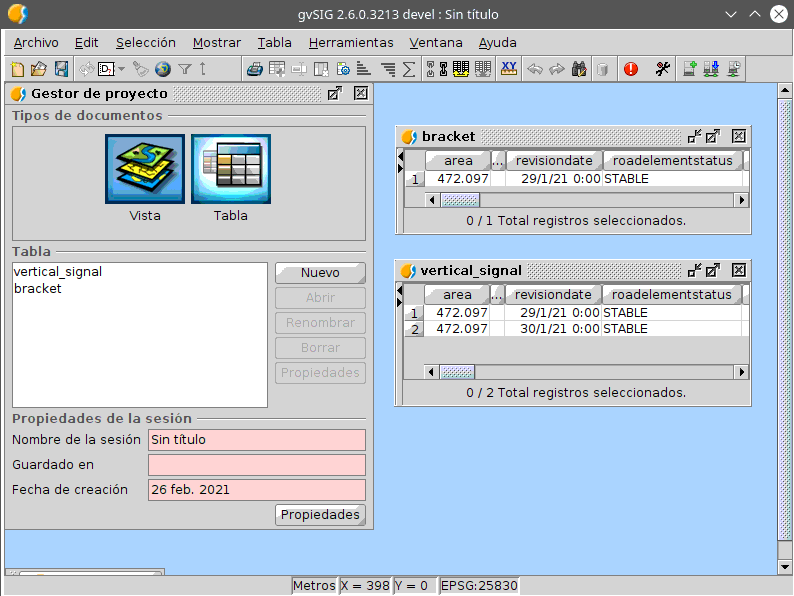Open the Archivo menu
Viewport: 794px width, 596px height.
pos(36,43)
